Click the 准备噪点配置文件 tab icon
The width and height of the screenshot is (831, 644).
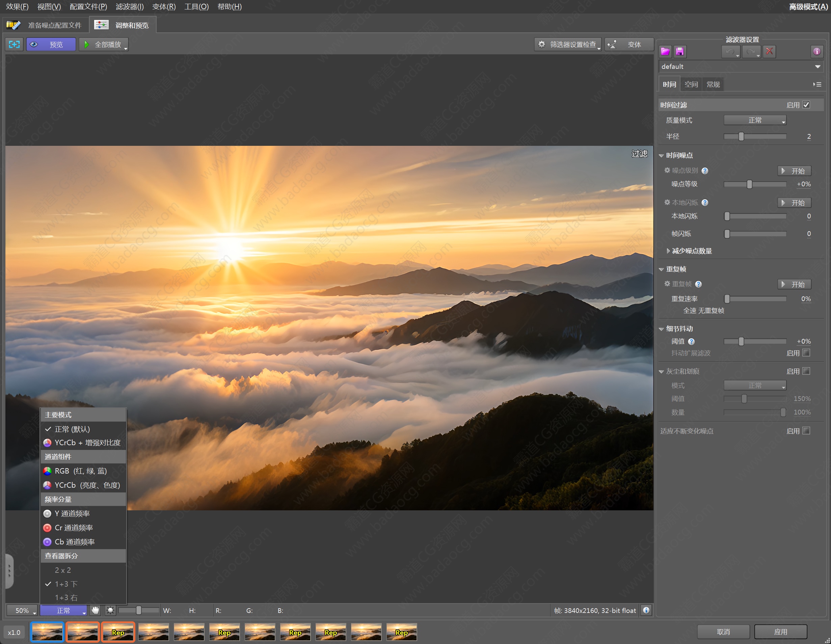[x=13, y=25]
